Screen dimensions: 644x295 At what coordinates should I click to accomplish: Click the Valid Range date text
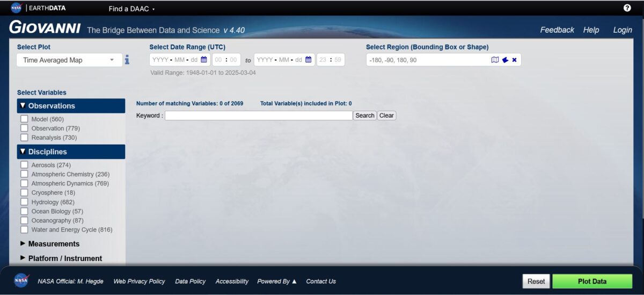[x=203, y=73]
